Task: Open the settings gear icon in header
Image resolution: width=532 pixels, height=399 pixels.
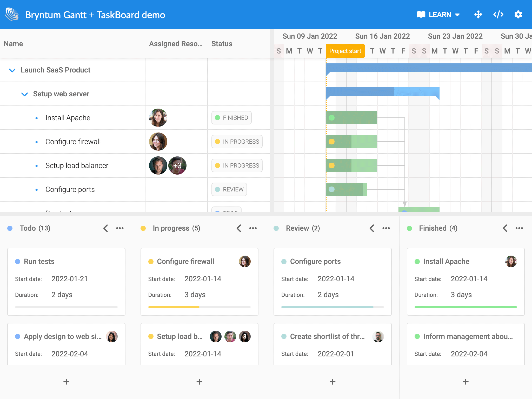Action: pyautogui.click(x=518, y=15)
